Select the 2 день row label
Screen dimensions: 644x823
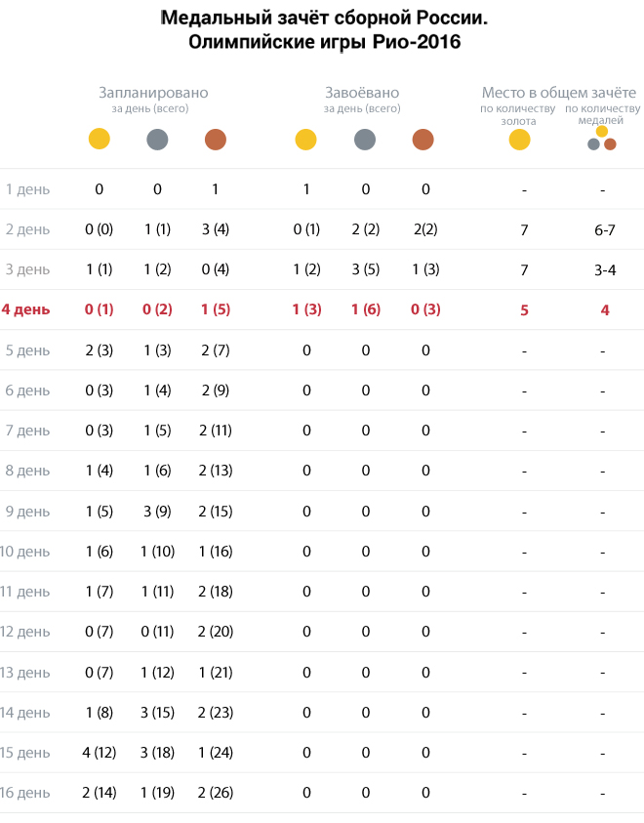coord(27,229)
